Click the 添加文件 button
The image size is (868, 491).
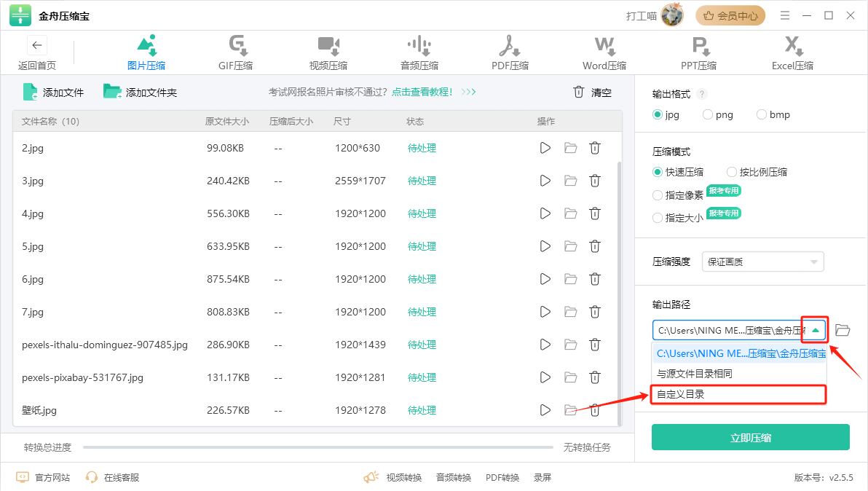(x=53, y=92)
